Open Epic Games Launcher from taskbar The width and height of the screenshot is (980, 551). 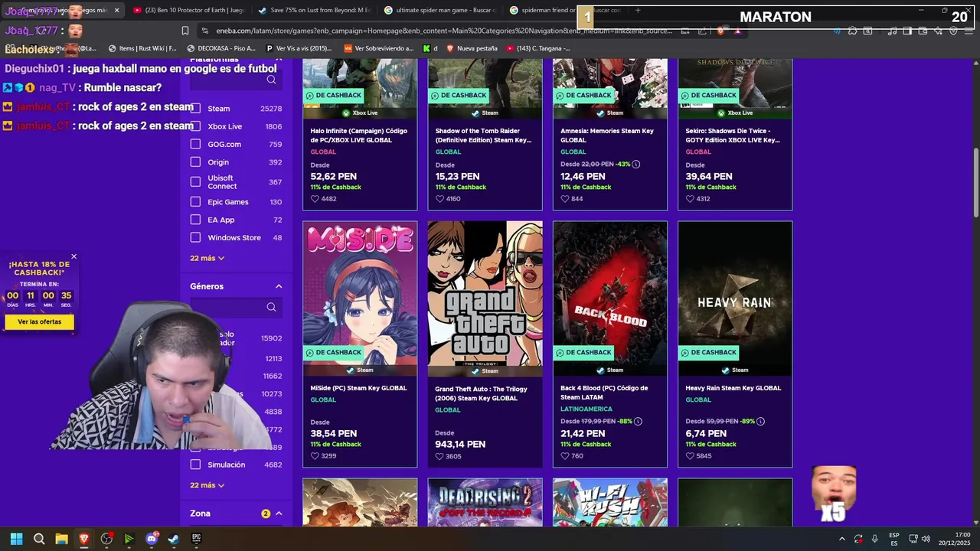[196, 539]
